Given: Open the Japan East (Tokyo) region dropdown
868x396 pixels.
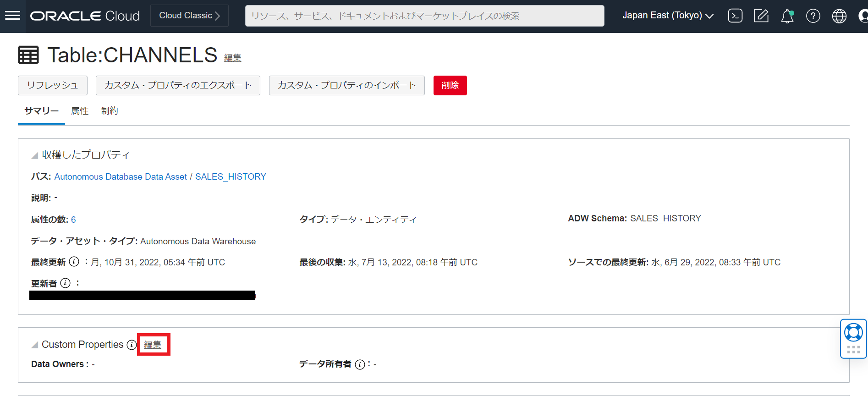Looking at the screenshot, I should click(x=668, y=16).
